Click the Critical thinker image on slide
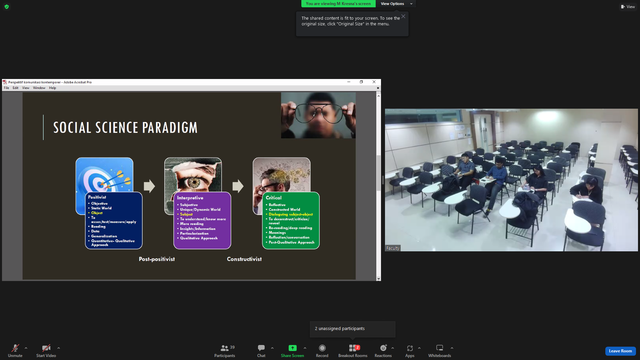The width and height of the screenshot is (640, 360). click(x=282, y=175)
